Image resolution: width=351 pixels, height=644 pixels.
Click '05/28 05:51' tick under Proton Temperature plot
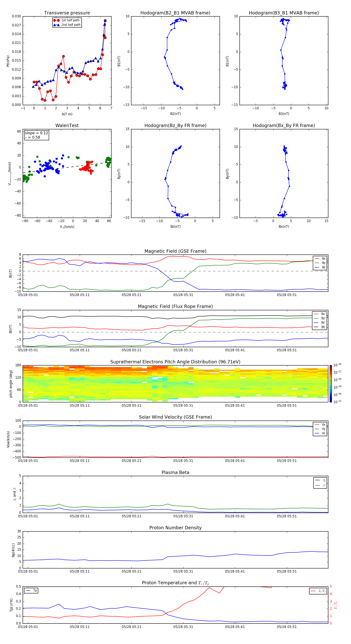tap(286, 627)
